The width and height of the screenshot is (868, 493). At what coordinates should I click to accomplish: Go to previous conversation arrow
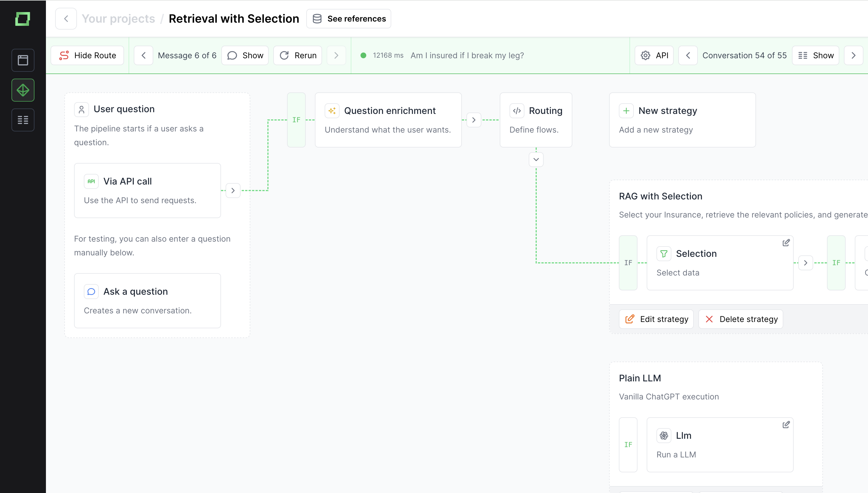[x=688, y=55]
